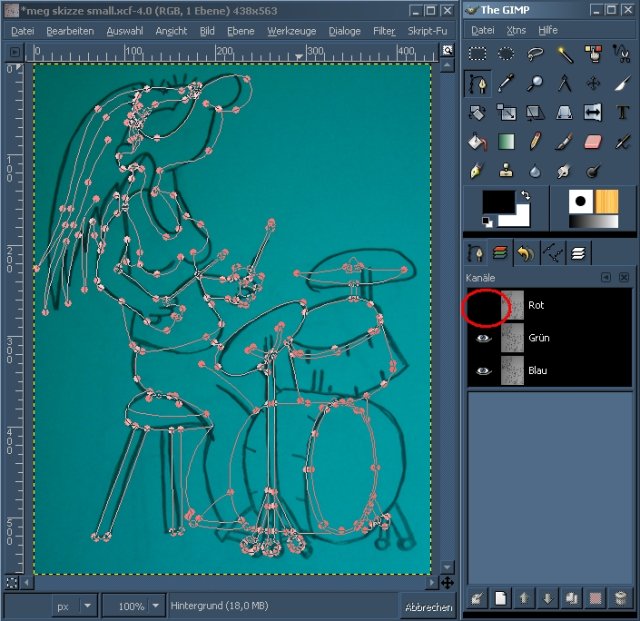Viewport: 640px width, 621px height.
Task: Open the active brush indicator
Action: click(581, 201)
